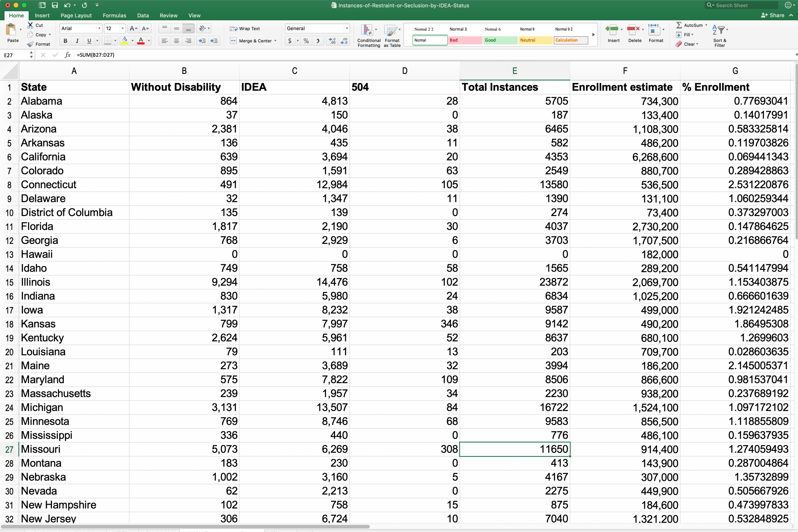Click the Percent style icon
Screen dimensions: 798x532
[306, 41]
